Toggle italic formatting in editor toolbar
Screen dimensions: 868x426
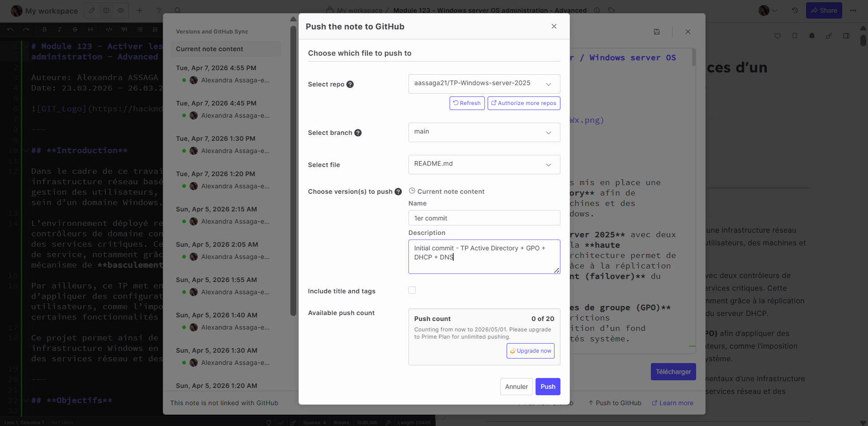pos(60,29)
